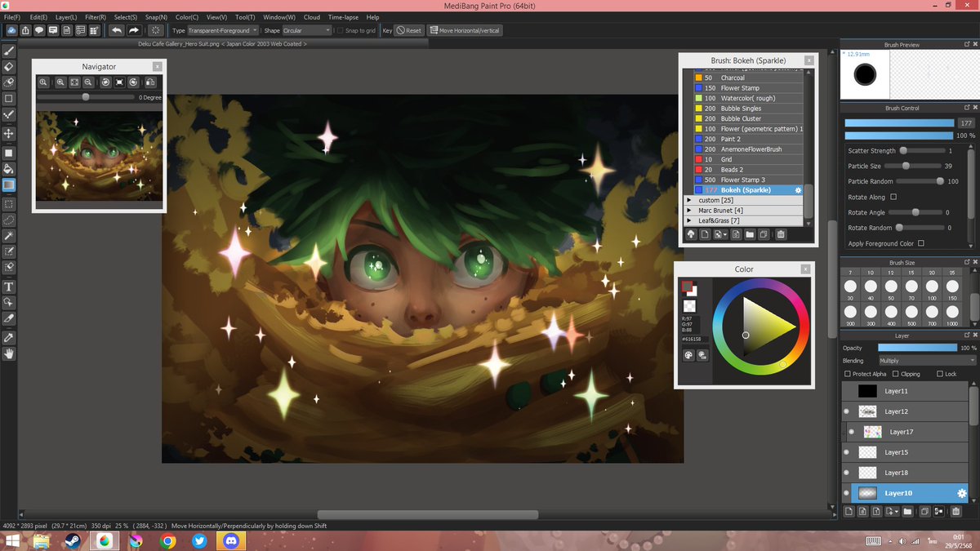Image resolution: width=980 pixels, height=551 pixels.
Task: Adjust layer Opacity bar
Action: [916, 348]
